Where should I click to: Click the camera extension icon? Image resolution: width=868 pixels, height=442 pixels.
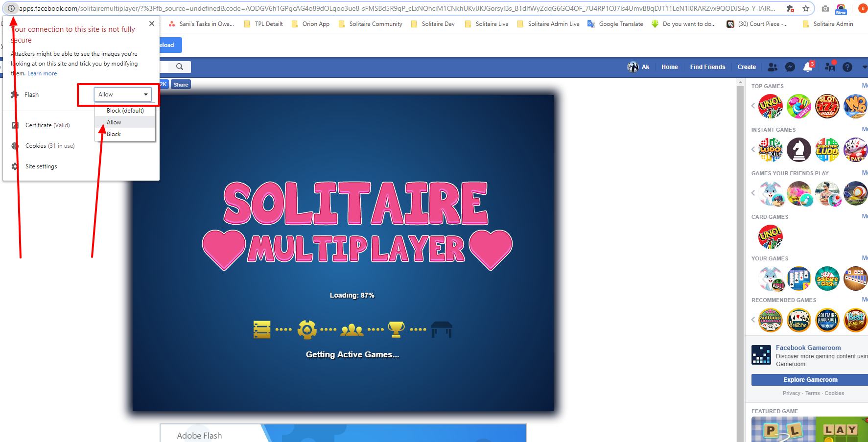pos(825,8)
